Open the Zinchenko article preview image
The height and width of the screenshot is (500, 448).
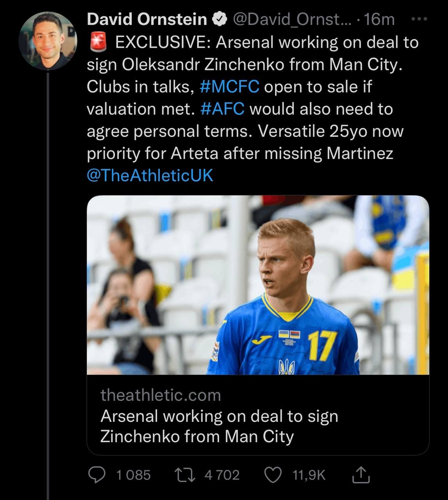coord(258,285)
